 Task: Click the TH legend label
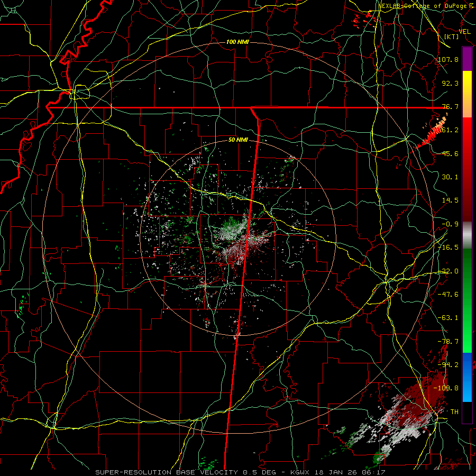(x=454, y=412)
